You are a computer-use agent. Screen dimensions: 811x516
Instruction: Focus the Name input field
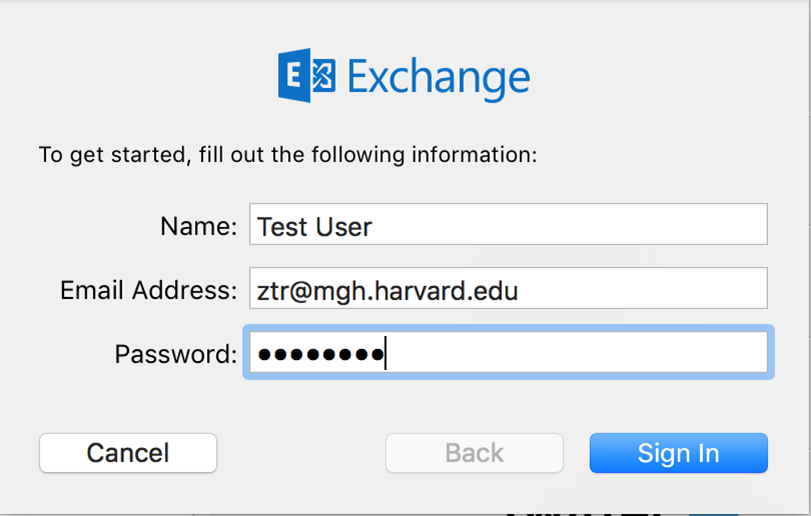click(x=508, y=224)
